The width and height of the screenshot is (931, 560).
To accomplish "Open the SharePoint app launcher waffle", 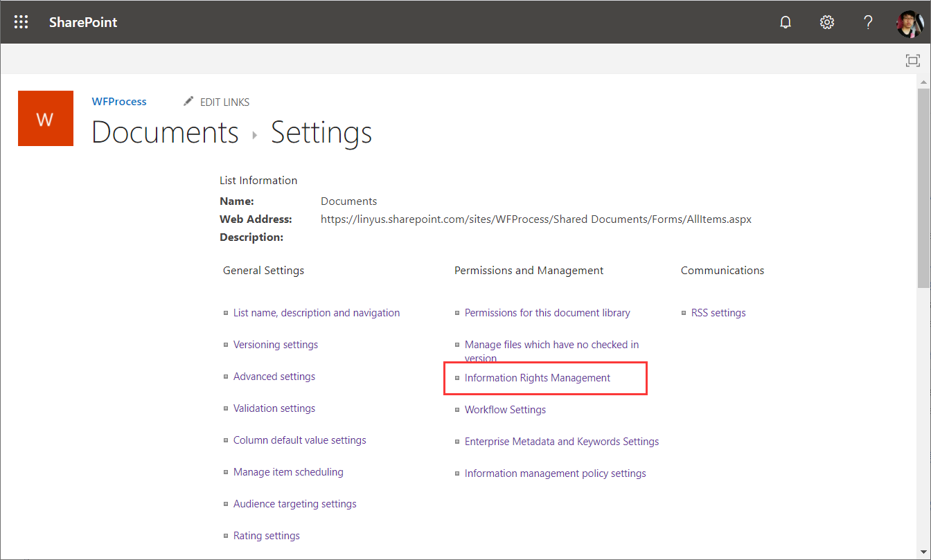I will [x=21, y=22].
